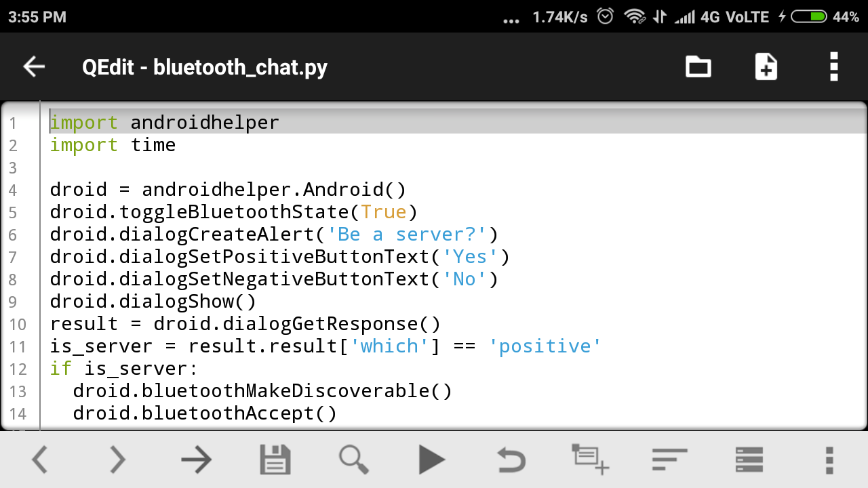Tap the snippet add icon in bottom bar
This screenshot has height=488, width=868.
[590, 460]
